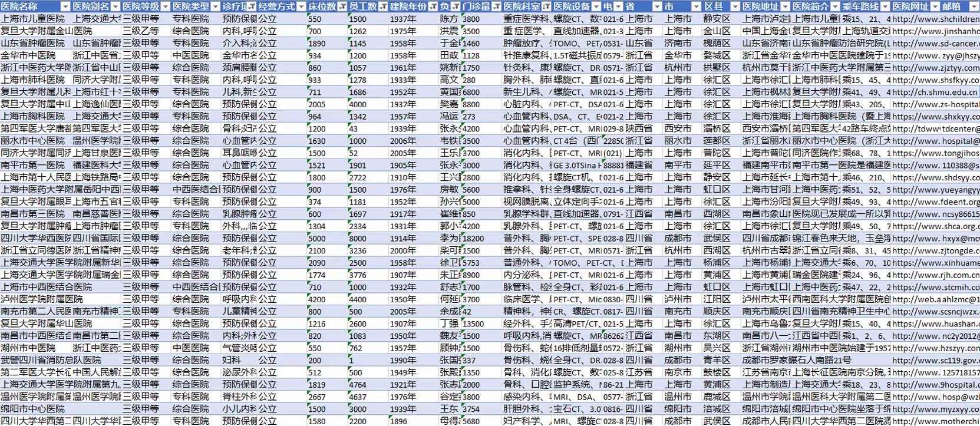Open the 医院别名 column filter dropdown

pyautogui.click(x=116, y=6)
